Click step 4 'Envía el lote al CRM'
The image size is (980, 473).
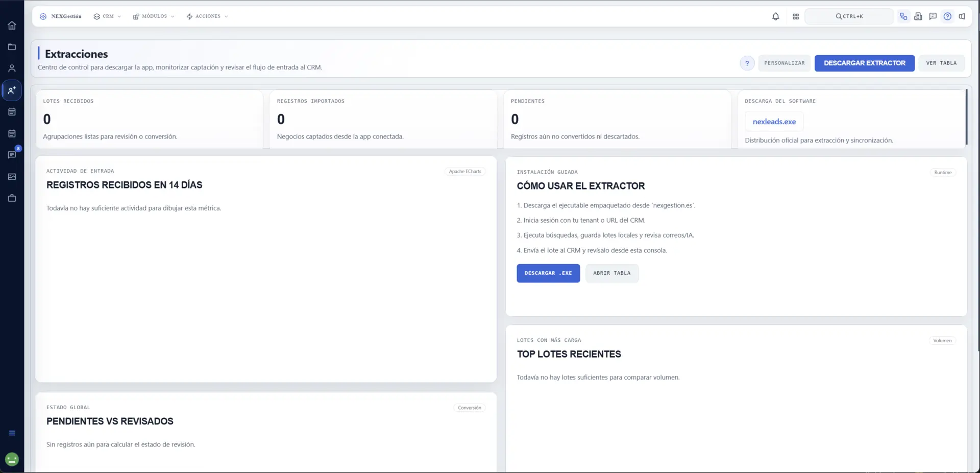[x=592, y=250]
